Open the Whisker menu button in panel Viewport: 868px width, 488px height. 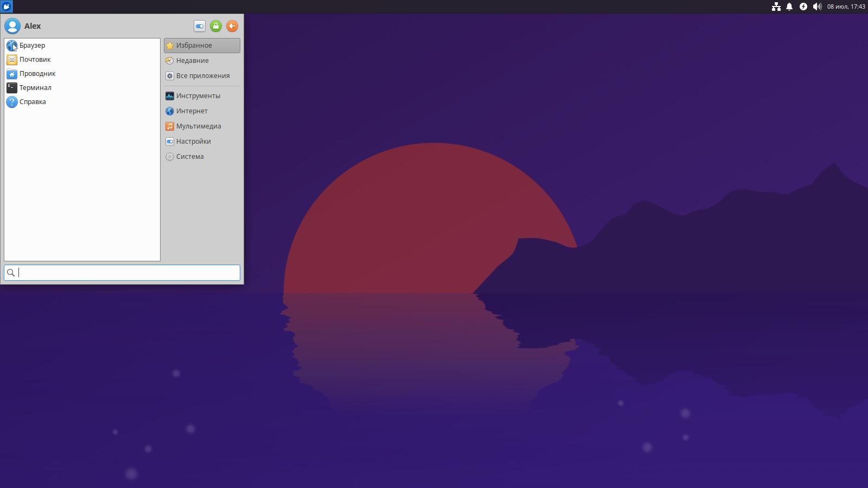coord(7,7)
